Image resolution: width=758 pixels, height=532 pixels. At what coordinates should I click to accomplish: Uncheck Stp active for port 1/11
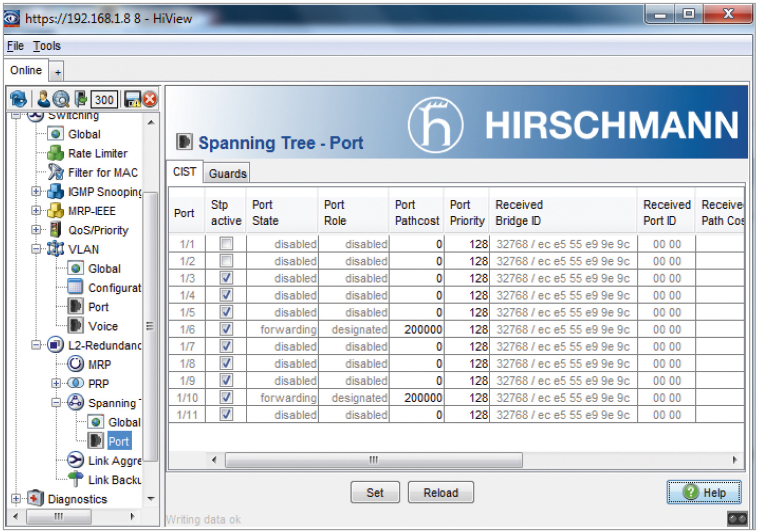227,415
